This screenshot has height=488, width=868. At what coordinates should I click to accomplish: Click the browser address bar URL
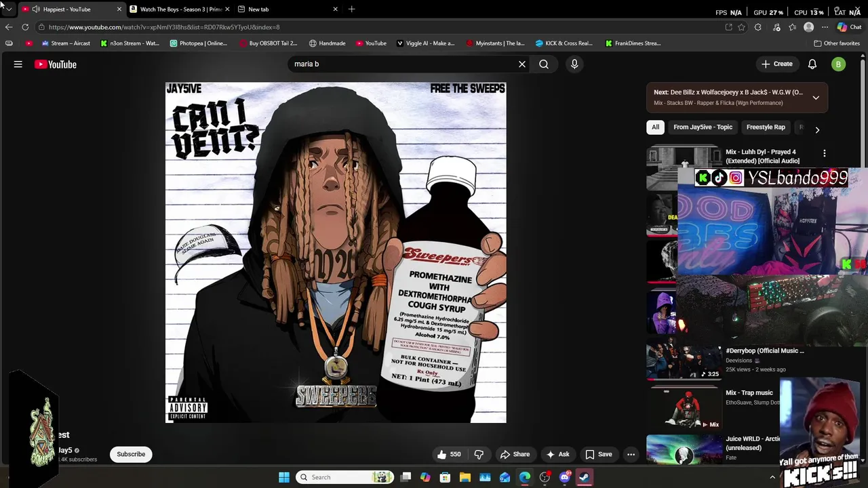164,27
